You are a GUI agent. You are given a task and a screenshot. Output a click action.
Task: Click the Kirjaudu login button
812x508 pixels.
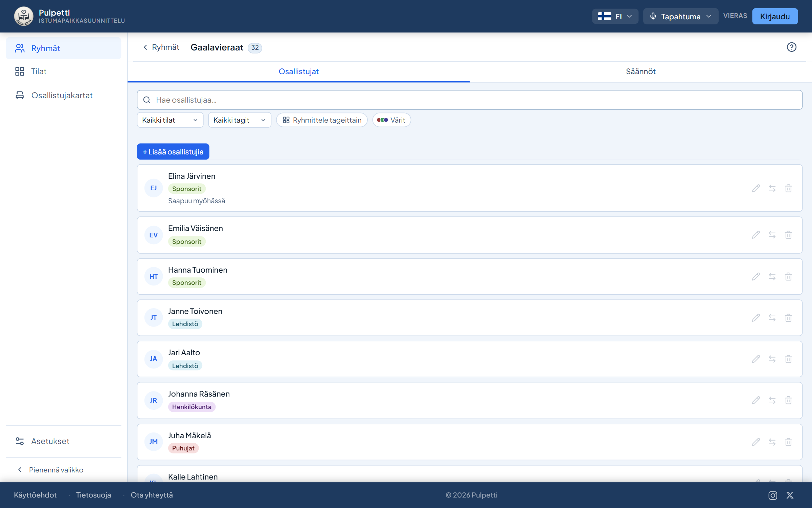[x=775, y=16]
